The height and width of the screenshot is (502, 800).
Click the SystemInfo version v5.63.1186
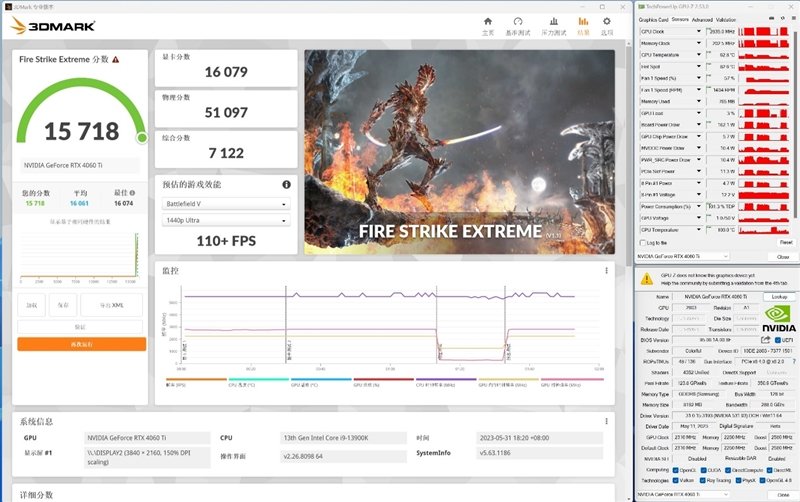(x=540, y=453)
